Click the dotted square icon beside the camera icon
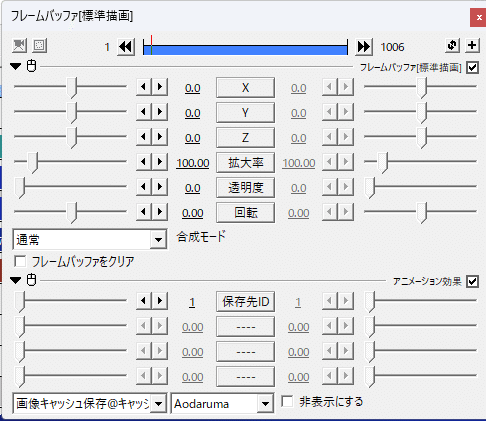486x421 pixels. tap(39, 46)
